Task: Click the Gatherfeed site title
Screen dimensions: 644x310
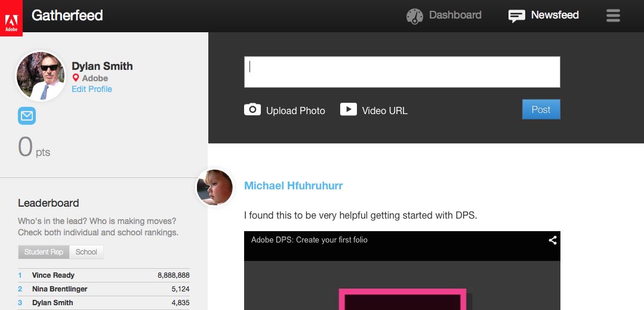Action: [67, 16]
